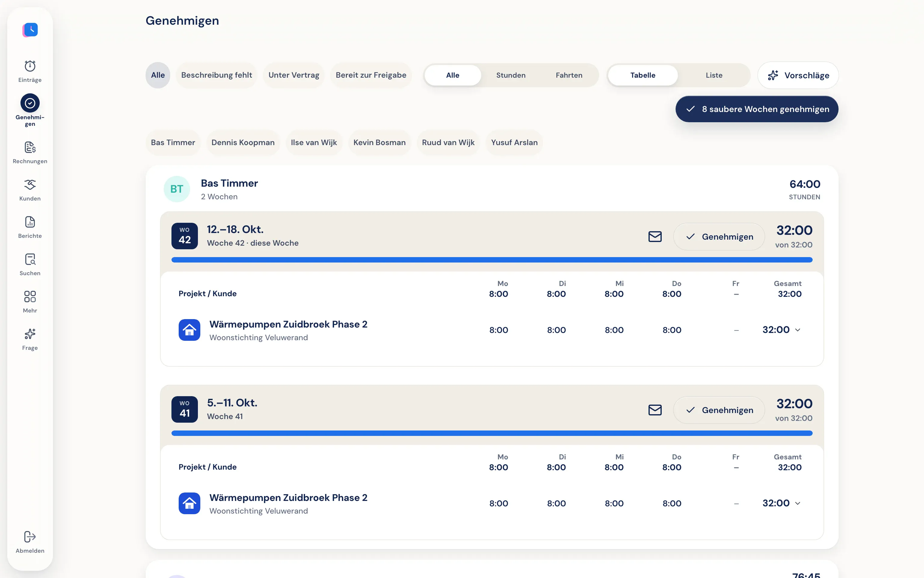This screenshot has height=578, width=924.
Task: Approve week 42 with Genehmigen
Action: [719, 237]
